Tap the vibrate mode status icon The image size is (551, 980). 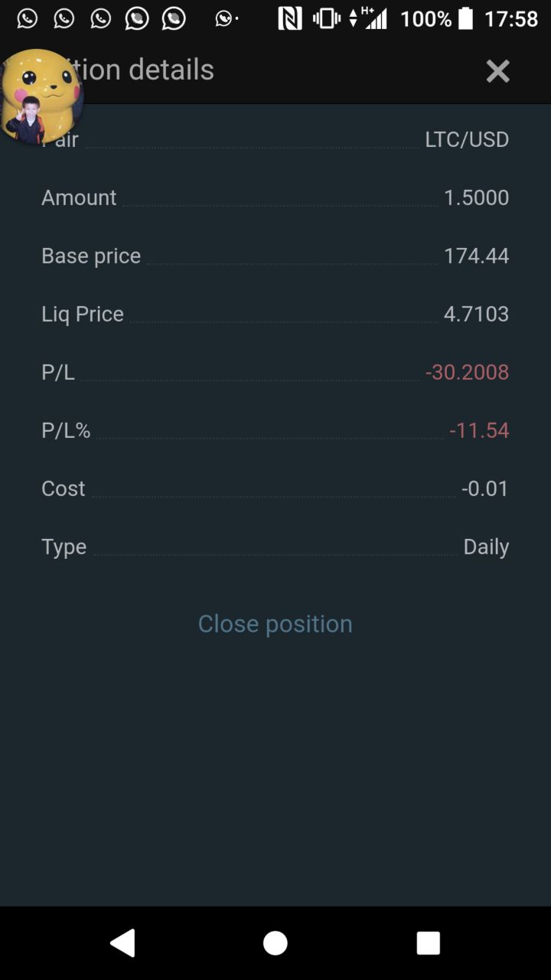(327, 18)
